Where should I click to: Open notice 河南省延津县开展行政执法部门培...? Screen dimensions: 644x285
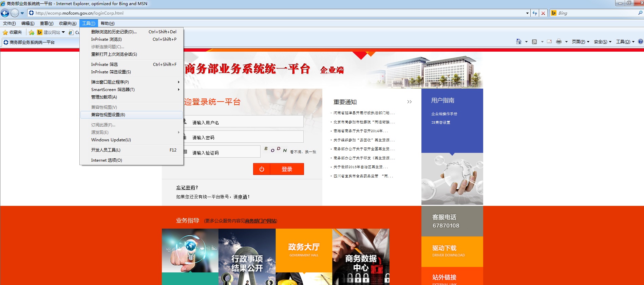(x=364, y=113)
